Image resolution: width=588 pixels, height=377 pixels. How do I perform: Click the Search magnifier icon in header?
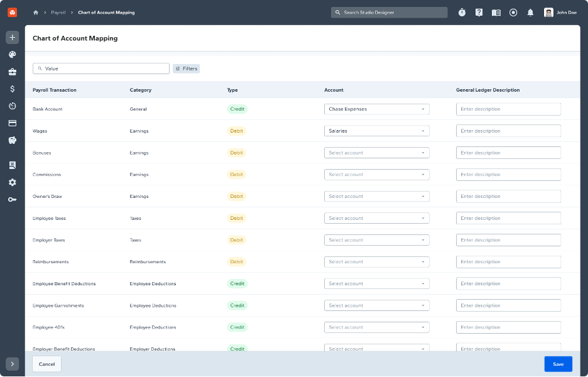tap(337, 13)
